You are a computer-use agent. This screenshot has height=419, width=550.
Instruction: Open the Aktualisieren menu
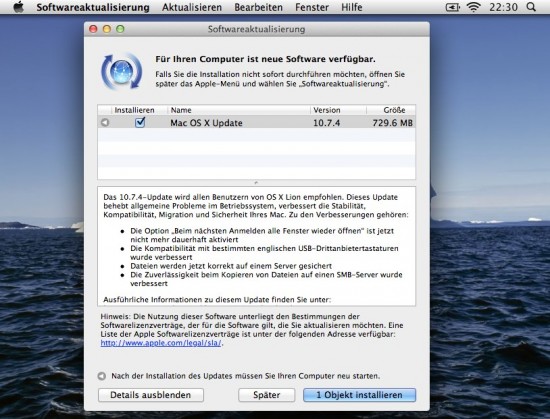192,7
